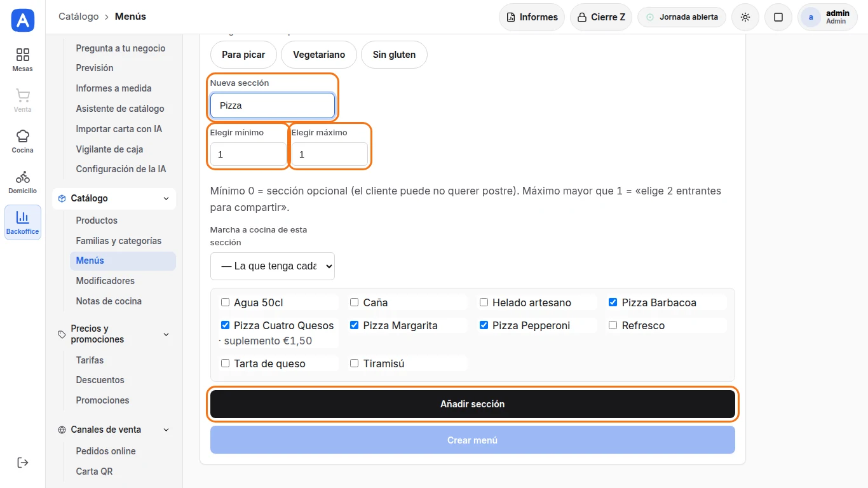Collapse the Canales de venta group
Viewport: 868px width, 488px height.
pyautogui.click(x=114, y=430)
